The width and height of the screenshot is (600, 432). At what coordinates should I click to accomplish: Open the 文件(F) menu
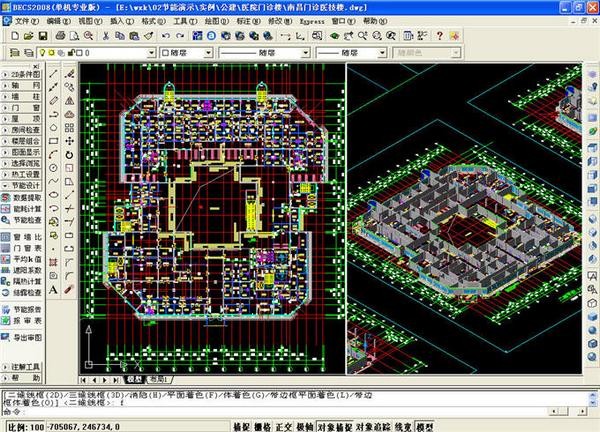[26, 21]
